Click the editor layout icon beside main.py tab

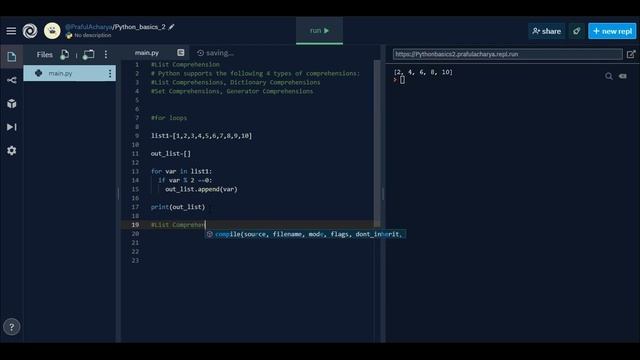[x=181, y=53]
